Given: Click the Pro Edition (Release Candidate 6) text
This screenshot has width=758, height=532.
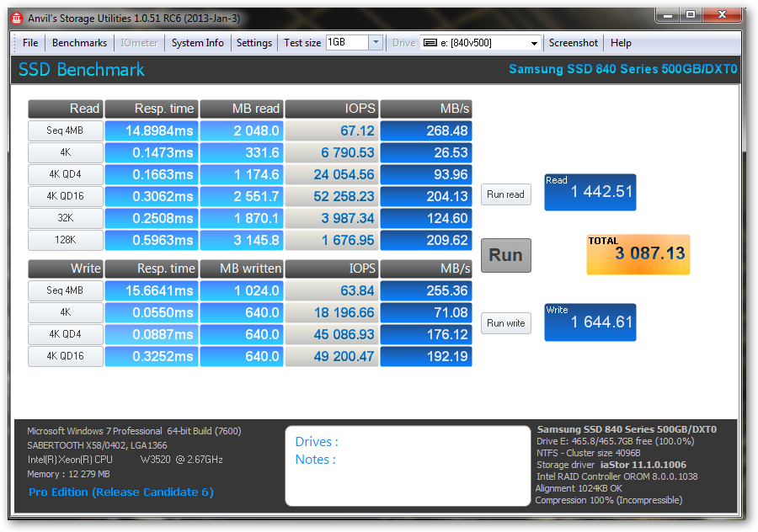Looking at the screenshot, I should click(x=120, y=492).
